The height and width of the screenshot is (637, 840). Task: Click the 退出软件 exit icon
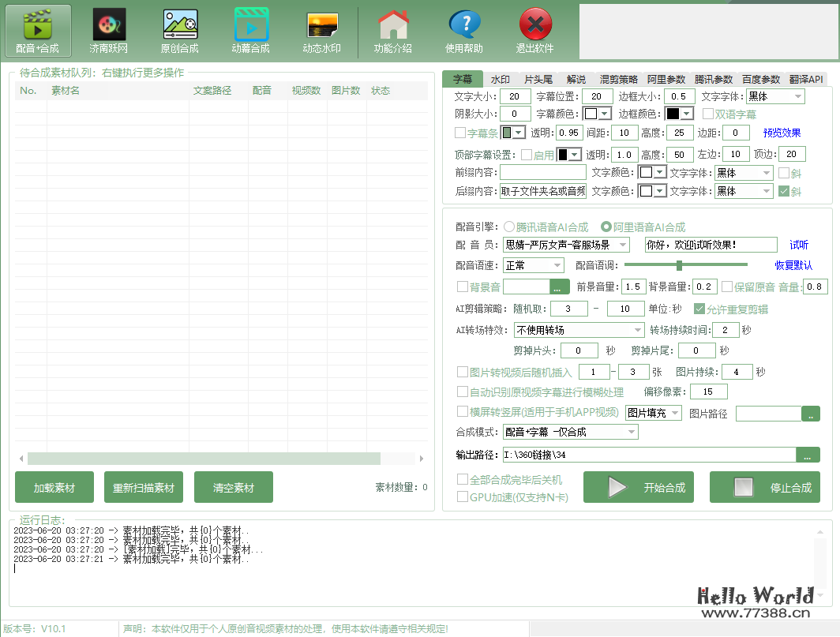tap(534, 30)
